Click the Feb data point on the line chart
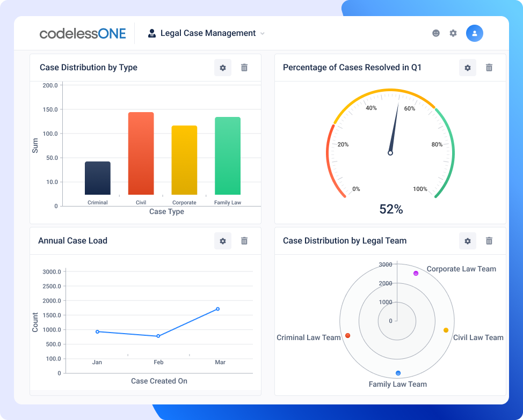523x420 pixels. [158, 336]
